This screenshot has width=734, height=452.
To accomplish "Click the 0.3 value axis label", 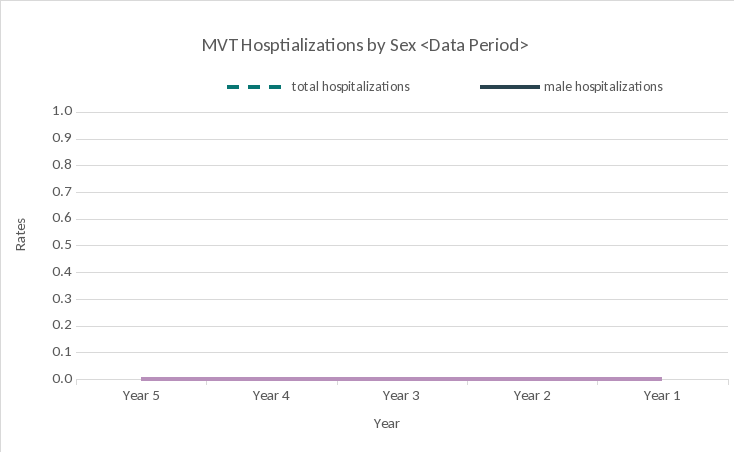I will click(x=63, y=299).
